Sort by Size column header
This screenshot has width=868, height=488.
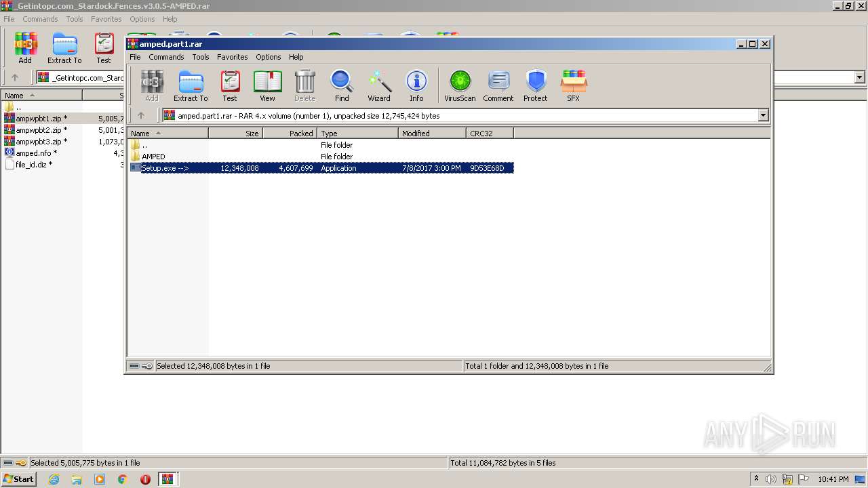coord(235,134)
